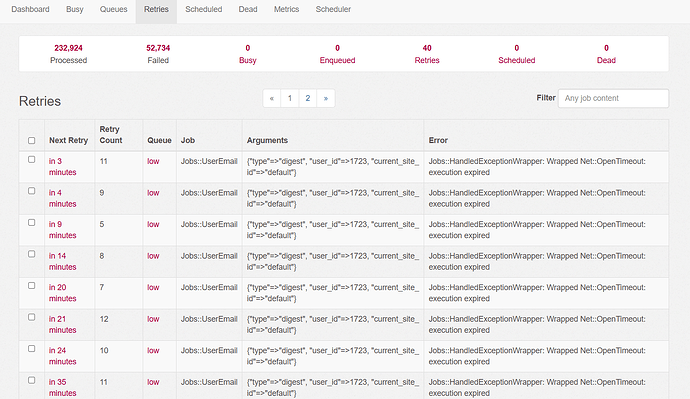Click 'low' queue link in 3-minutes row

pyautogui.click(x=153, y=161)
